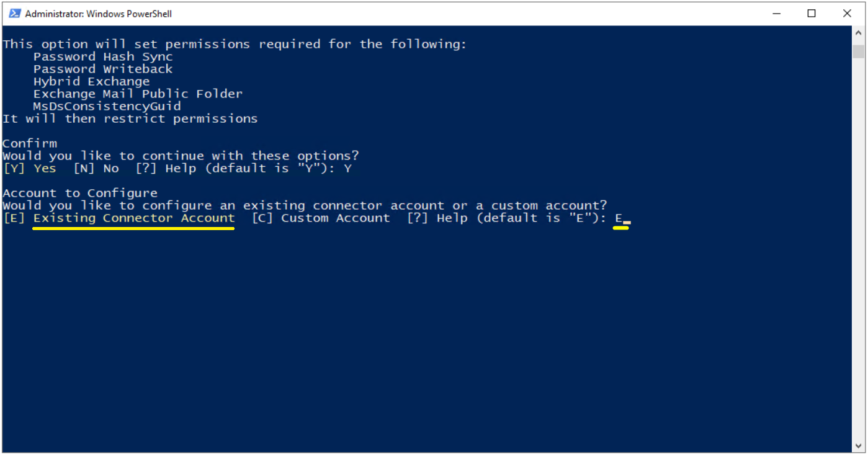Click the Exchange Mail Public Folder line
Image resolution: width=868 pixels, height=454 pixels.
138,94
